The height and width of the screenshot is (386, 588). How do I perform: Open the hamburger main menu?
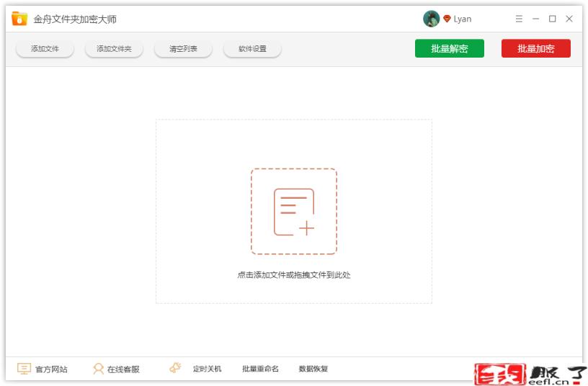click(x=519, y=19)
